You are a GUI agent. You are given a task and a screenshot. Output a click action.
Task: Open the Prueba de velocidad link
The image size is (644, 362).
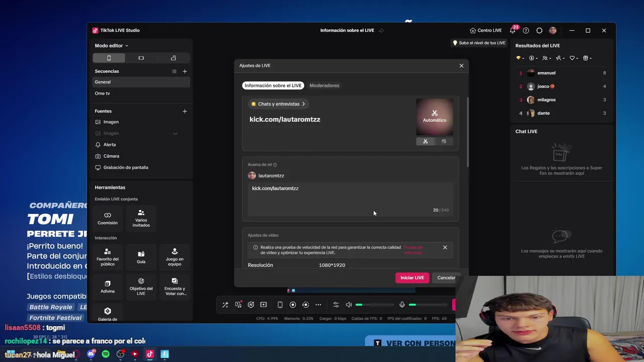click(413, 250)
